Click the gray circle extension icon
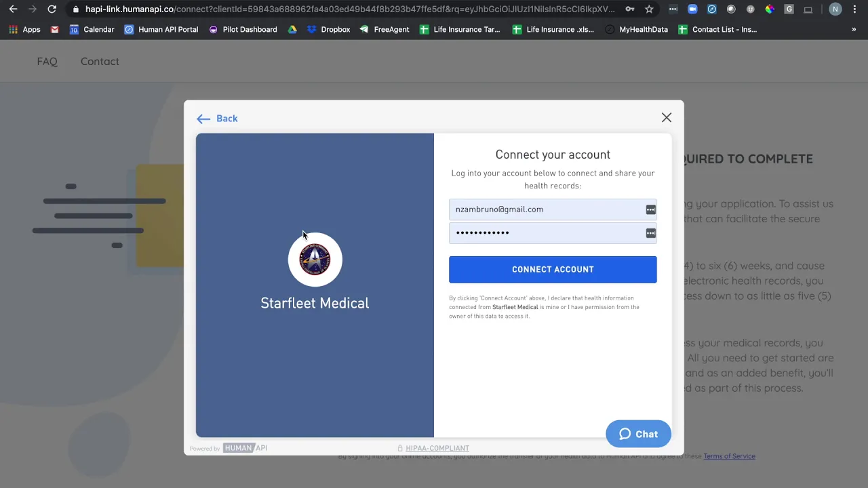The height and width of the screenshot is (488, 868). tap(731, 9)
